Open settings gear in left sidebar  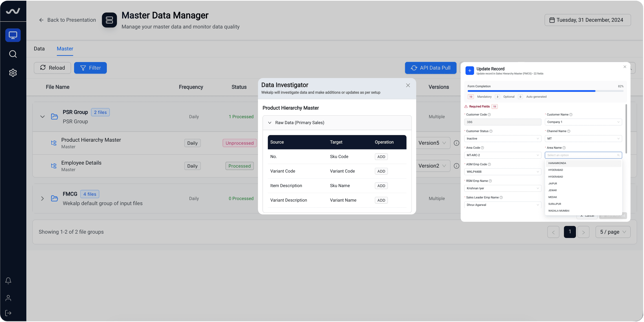(x=13, y=73)
